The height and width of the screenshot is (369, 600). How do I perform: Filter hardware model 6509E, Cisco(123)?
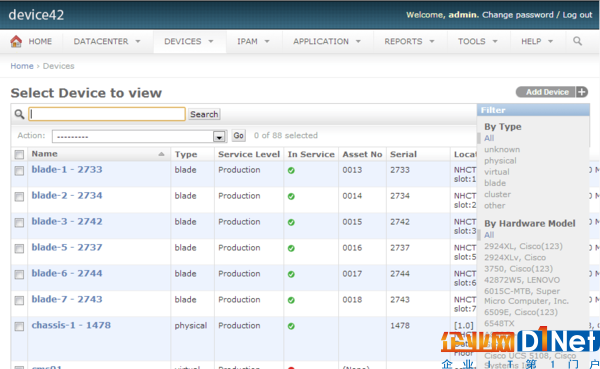521,312
